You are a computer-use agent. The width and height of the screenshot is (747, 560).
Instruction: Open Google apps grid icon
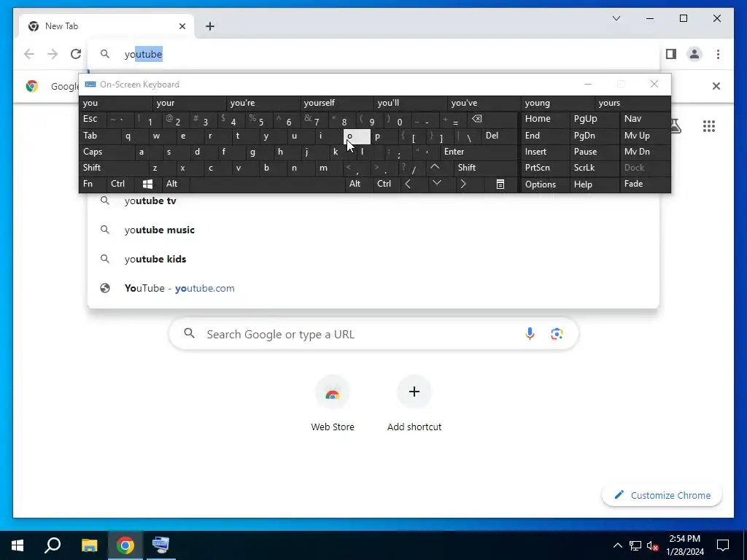pyautogui.click(x=709, y=126)
